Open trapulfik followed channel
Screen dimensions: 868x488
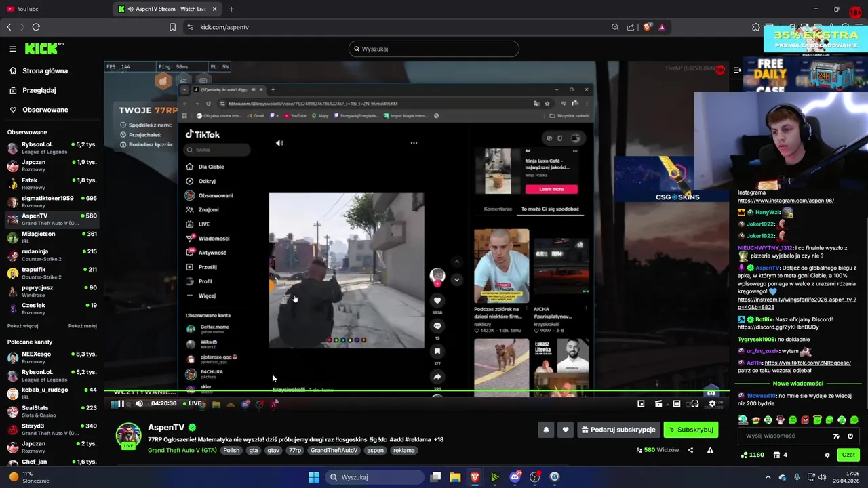click(52, 273)
